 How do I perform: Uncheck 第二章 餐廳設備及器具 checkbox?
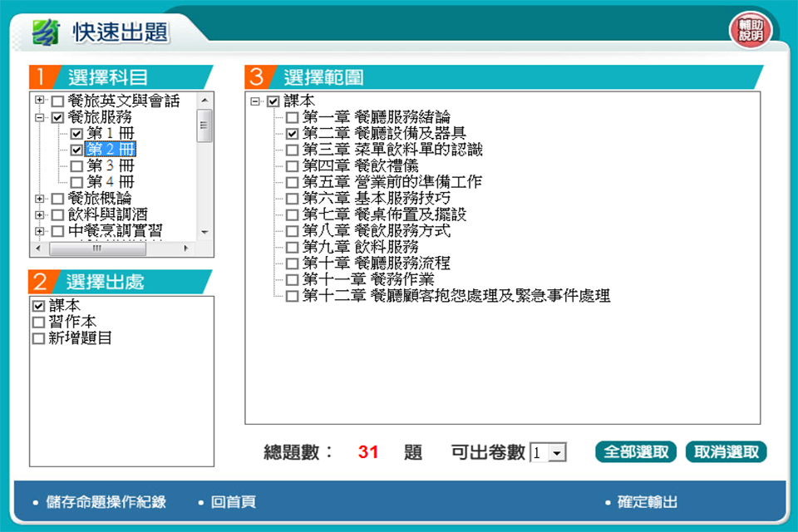(x=292, y=134)
